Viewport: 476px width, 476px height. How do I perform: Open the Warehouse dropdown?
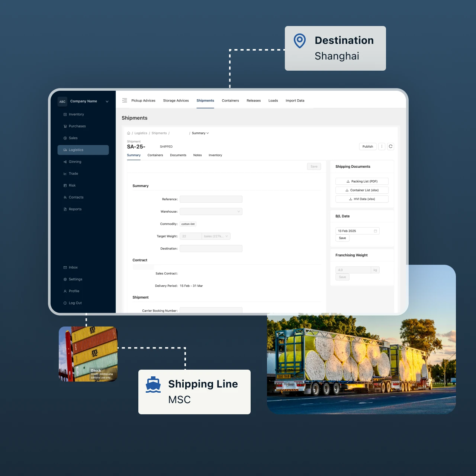(x=211, y=212)
